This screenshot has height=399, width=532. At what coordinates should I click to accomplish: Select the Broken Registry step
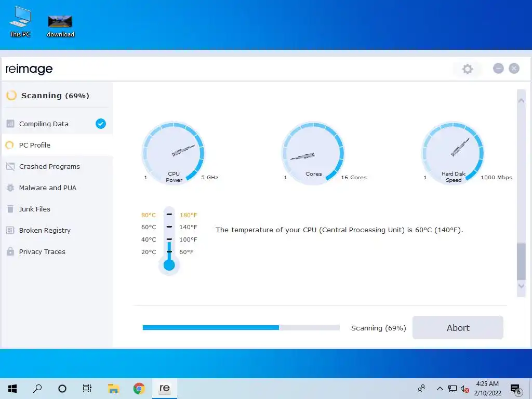point(57,230)
